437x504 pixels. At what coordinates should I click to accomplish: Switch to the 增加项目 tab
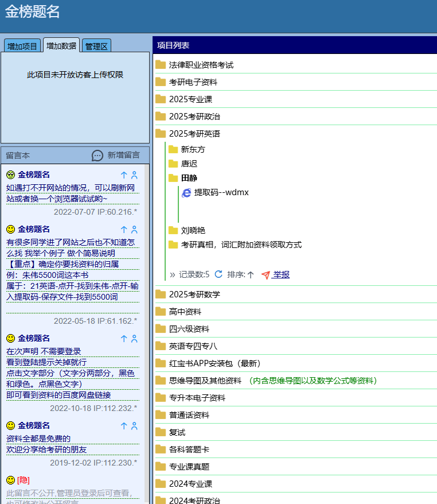(x=22, y=46)
